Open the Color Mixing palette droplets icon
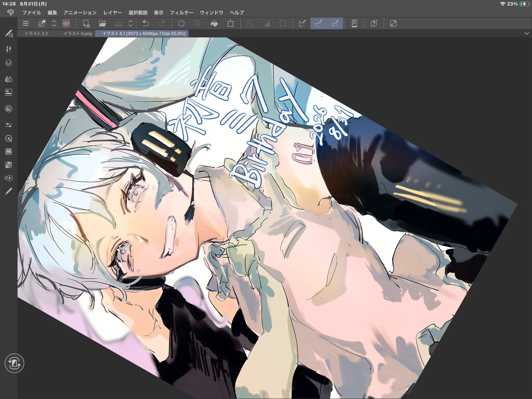532x399 pixels. pos(9,79)
